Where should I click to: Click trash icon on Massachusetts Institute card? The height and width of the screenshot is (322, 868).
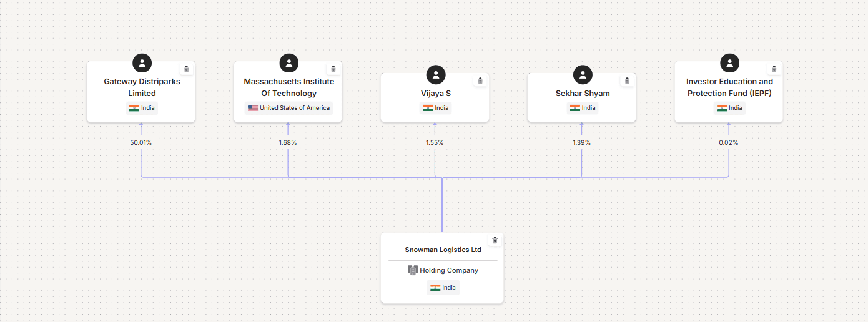[x=333, y=69]
